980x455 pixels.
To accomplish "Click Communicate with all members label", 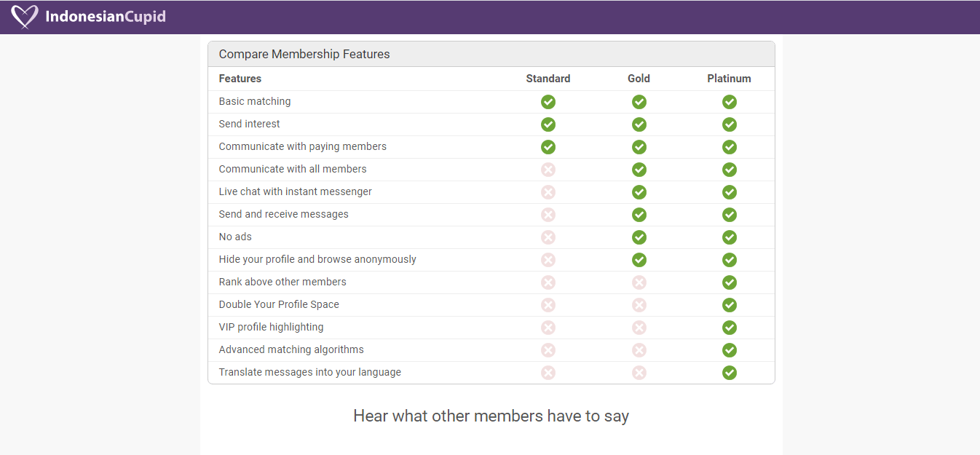I will click(293, 169).
